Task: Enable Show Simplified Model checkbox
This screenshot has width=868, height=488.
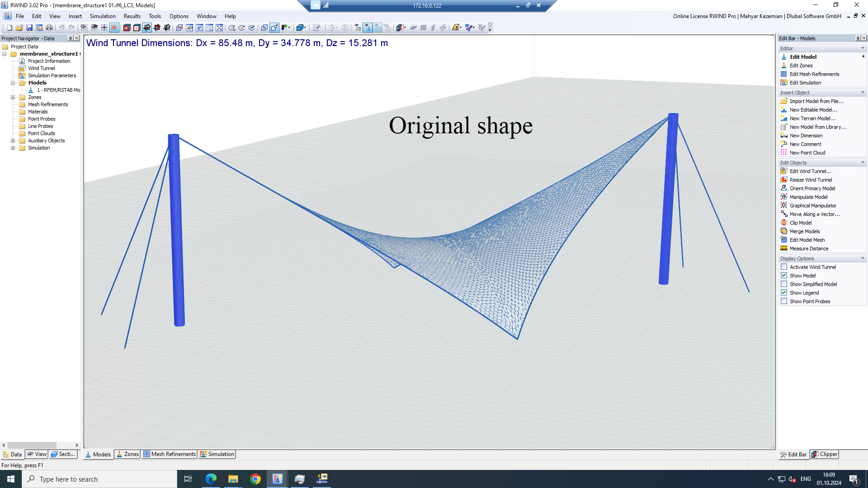Action: coord(784,284)
